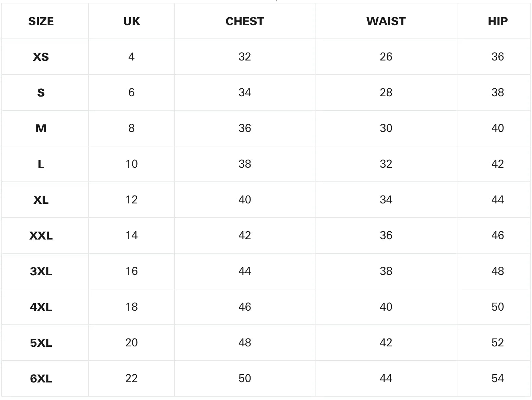
Task: Click UK size 22 cell
Action: (131, 378)
